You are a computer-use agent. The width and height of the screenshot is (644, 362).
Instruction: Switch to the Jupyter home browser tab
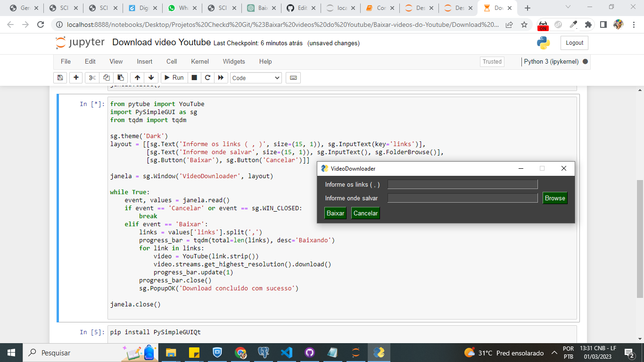342,8
